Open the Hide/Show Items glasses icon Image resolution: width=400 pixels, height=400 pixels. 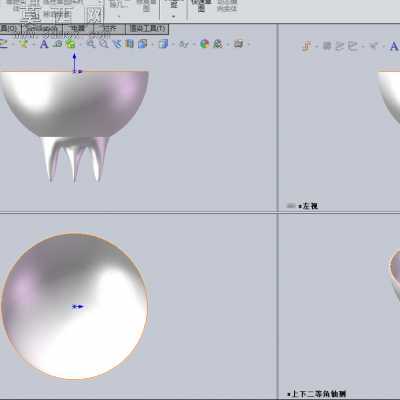pos(184,44)
